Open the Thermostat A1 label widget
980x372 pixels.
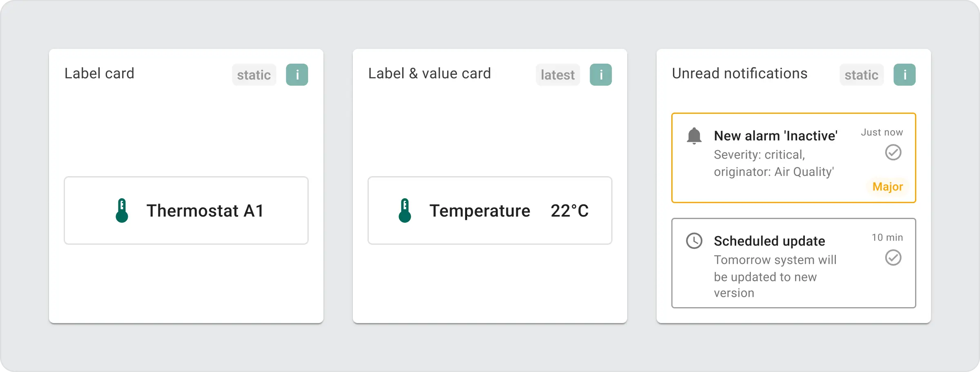point(205,211)
